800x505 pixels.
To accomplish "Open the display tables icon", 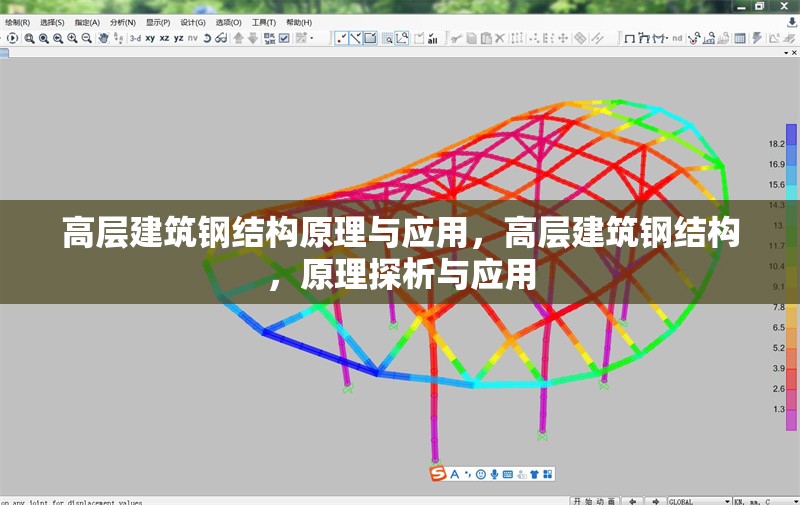I will coord(739,38).
